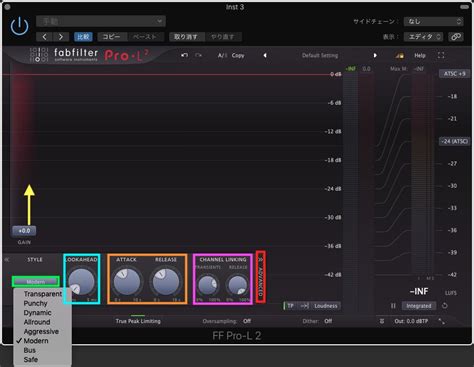Click the -INF LUFS loudness readout
474x367 pixels.
[419, 291]
